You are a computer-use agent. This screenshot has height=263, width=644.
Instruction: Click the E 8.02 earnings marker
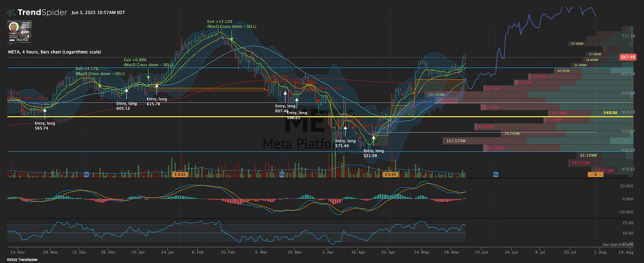coord(179,174)
